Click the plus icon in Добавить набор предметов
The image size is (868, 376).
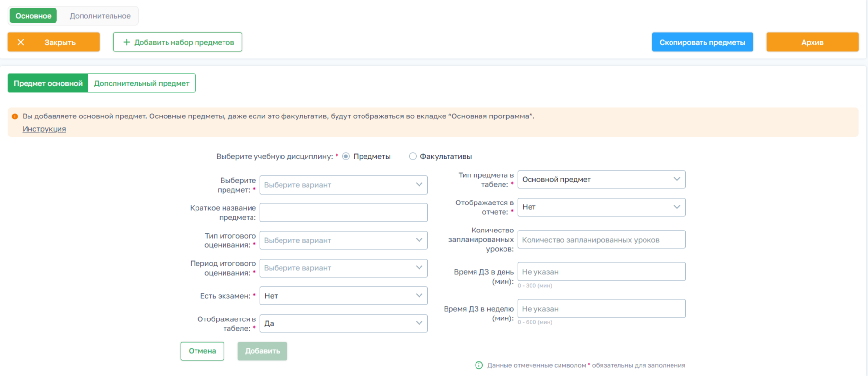click(126, 42)
